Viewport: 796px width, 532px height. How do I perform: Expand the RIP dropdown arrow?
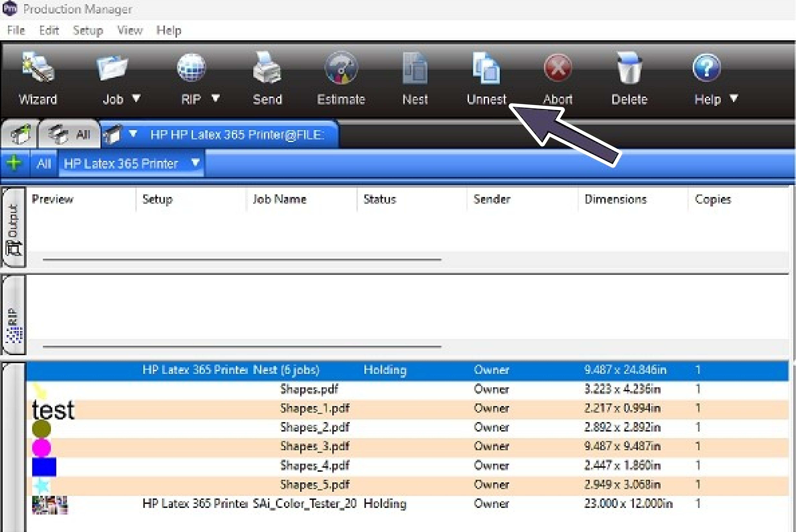[216, 98]
